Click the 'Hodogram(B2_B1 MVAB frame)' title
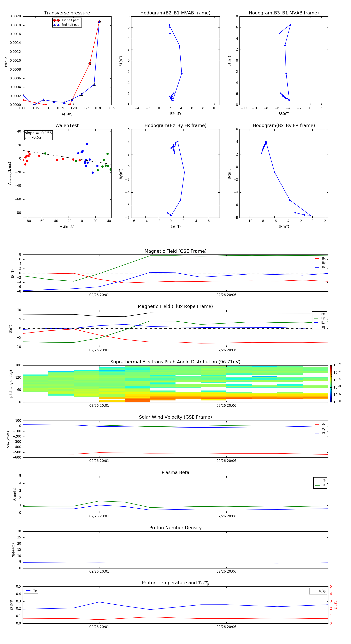The image size is (351, 644). coord(175,13)
